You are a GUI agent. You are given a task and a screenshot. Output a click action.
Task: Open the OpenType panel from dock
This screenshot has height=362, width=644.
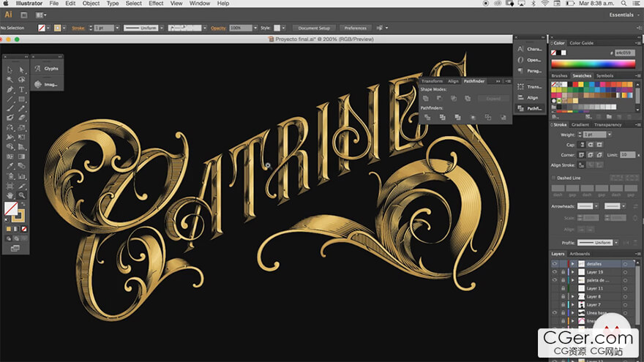(x=530, y=60)
